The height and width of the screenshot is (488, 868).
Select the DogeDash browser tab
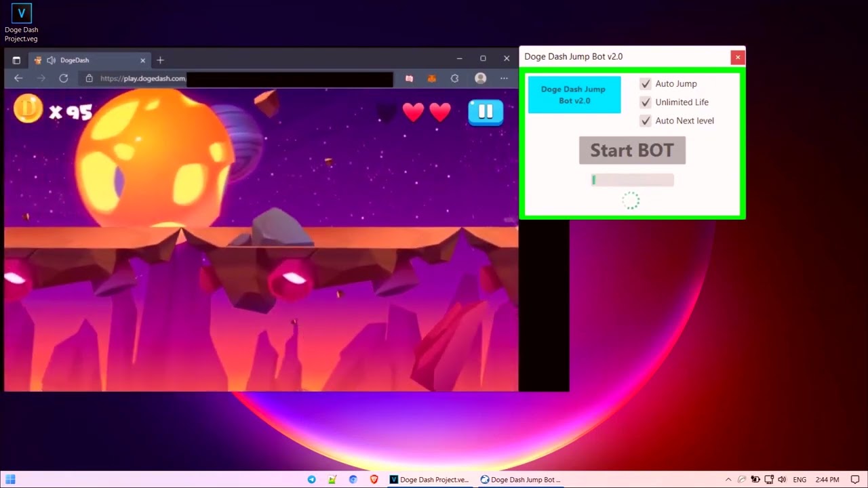[90, 60]
